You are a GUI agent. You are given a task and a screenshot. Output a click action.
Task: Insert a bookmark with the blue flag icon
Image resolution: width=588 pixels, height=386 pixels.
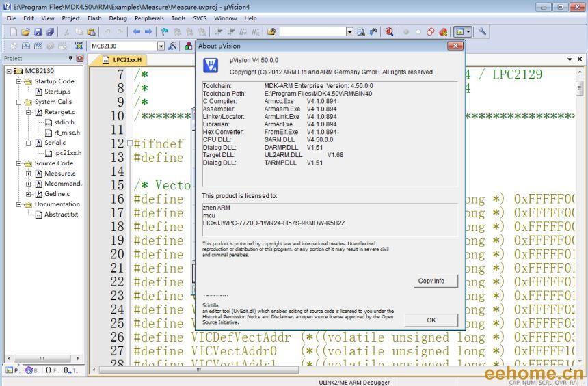pos(165,32)
